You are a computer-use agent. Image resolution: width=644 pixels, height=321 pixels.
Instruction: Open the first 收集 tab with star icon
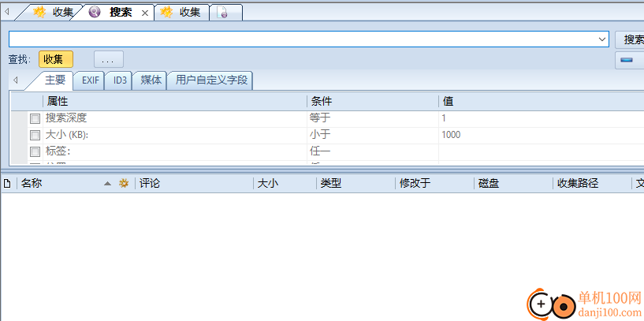[x=54, y=13]
